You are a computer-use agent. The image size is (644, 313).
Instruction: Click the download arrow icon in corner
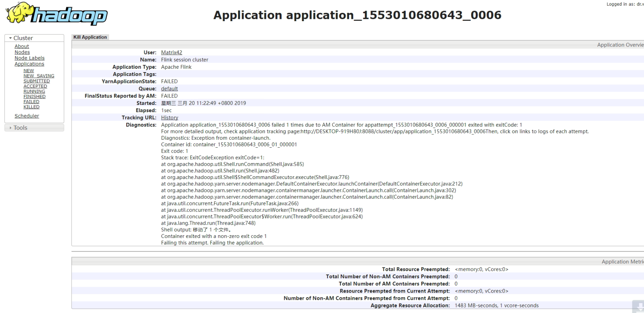pyautogui.click(x=638, y=307)
